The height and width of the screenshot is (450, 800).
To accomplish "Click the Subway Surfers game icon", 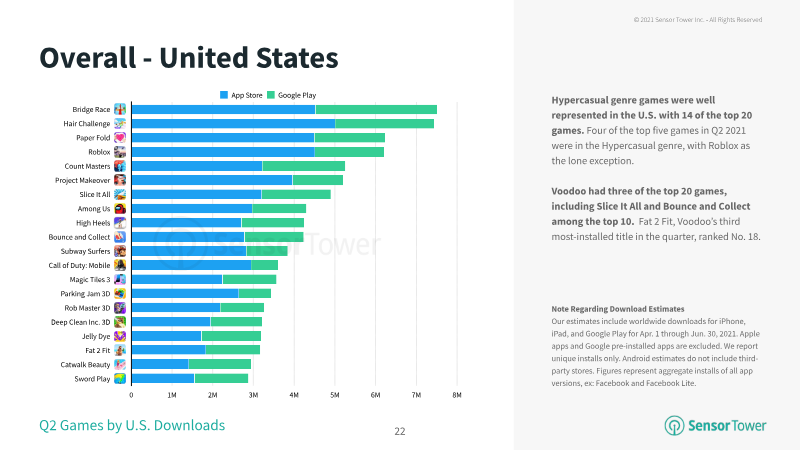I will [x=120, y=251].
